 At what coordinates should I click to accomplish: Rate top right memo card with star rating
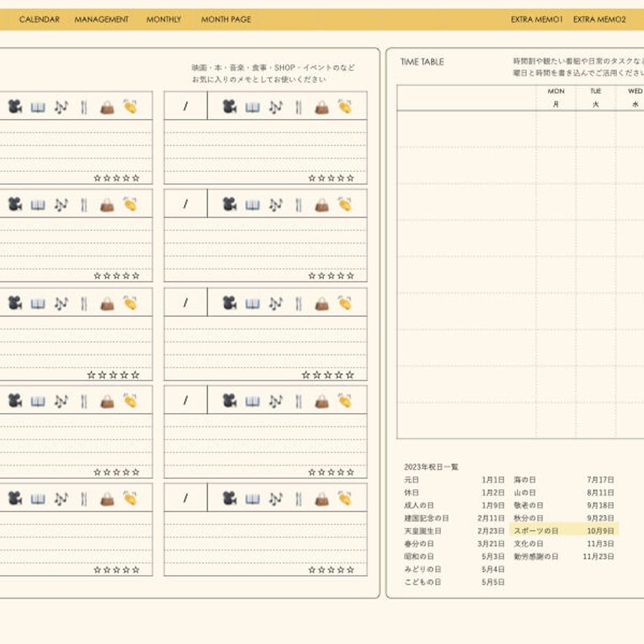[x=331, y=178]
